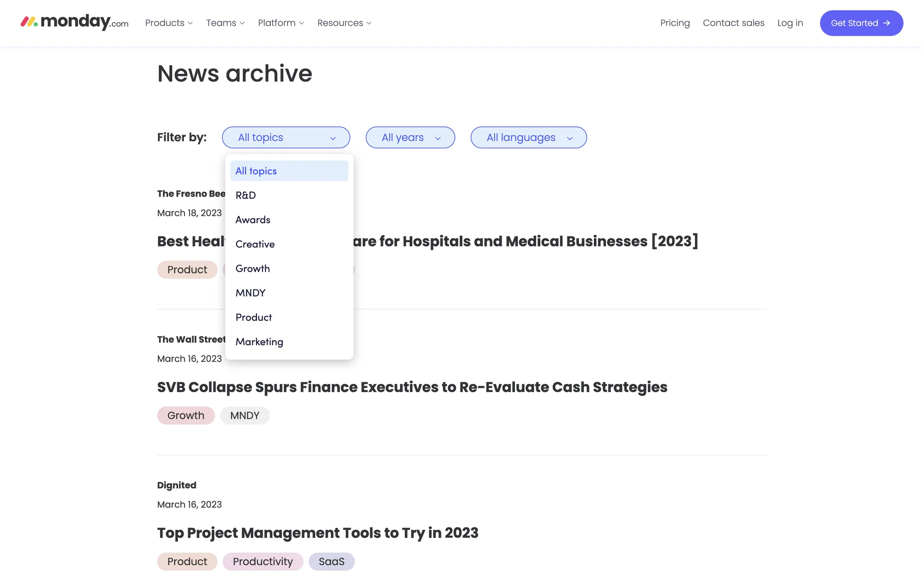Open the SVB Collapse article headline
The width and height of the screenshot is (924, 578).
(x=412, y=387)
